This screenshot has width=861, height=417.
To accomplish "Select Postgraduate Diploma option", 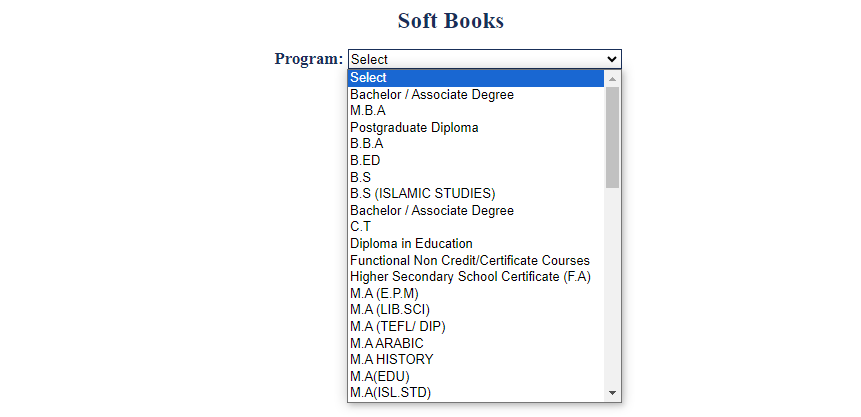I will 476,127.
